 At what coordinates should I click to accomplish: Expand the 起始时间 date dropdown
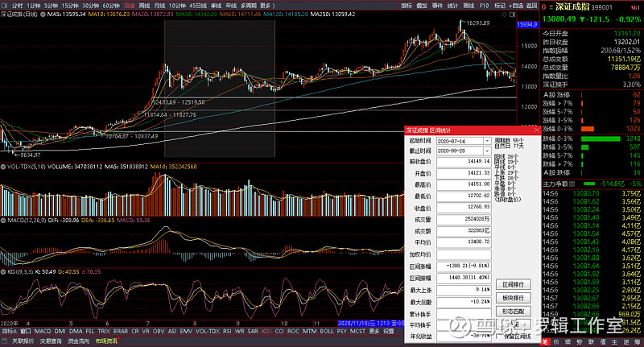(x=487, y=140)
